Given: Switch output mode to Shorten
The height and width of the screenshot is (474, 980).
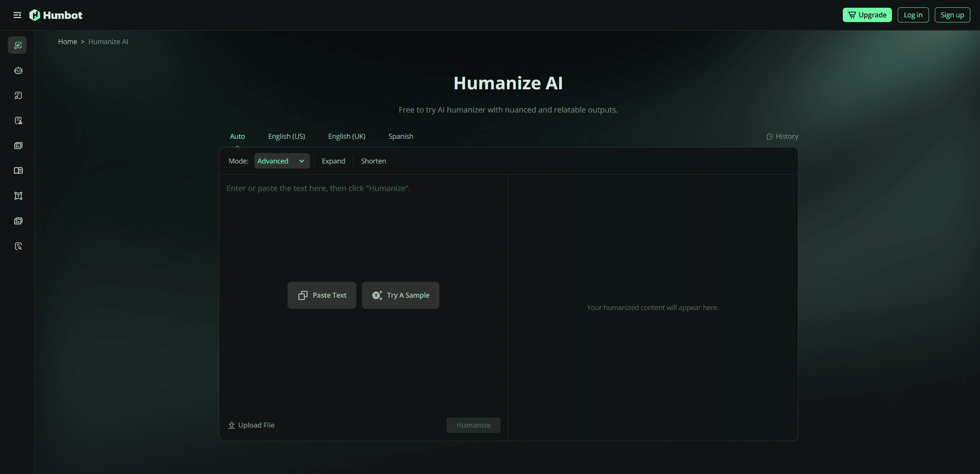Looking at the screenshot, I should coord(373,161).
